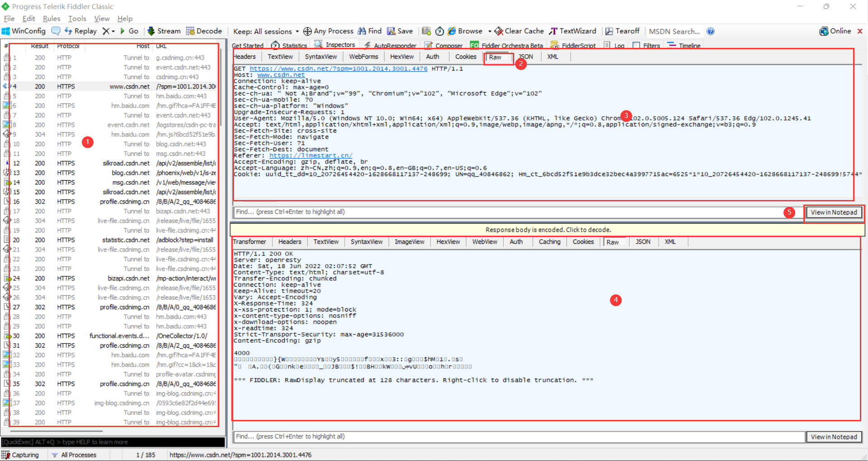The height and width of the screenshot is (461, 868).
Task: Open the Log tab
Action: click(614, 45)
